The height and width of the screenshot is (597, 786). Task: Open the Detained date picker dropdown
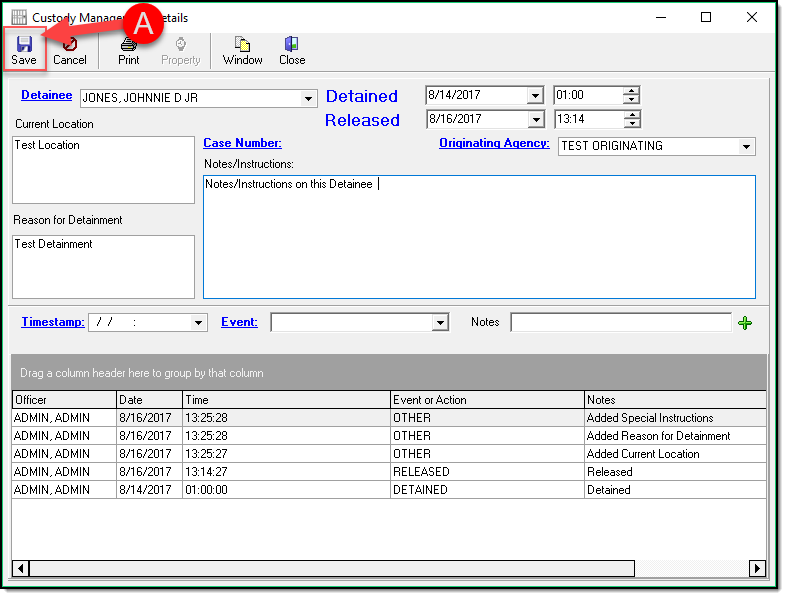[535, 96]
